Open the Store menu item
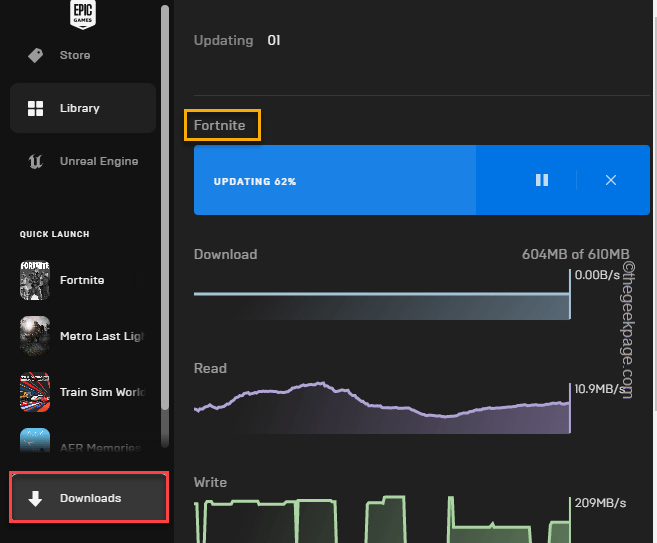The width and height of the screenshot is (657, 543). tap(74, 55)
